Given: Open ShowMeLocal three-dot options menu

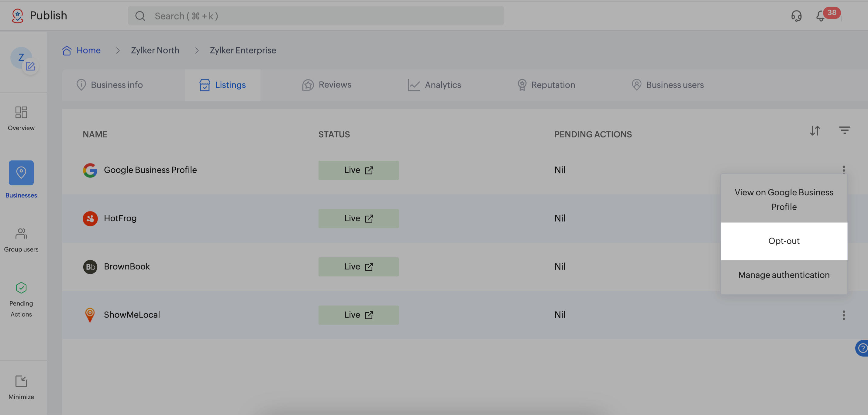Looking at the screenshot, I should point(844,315).
